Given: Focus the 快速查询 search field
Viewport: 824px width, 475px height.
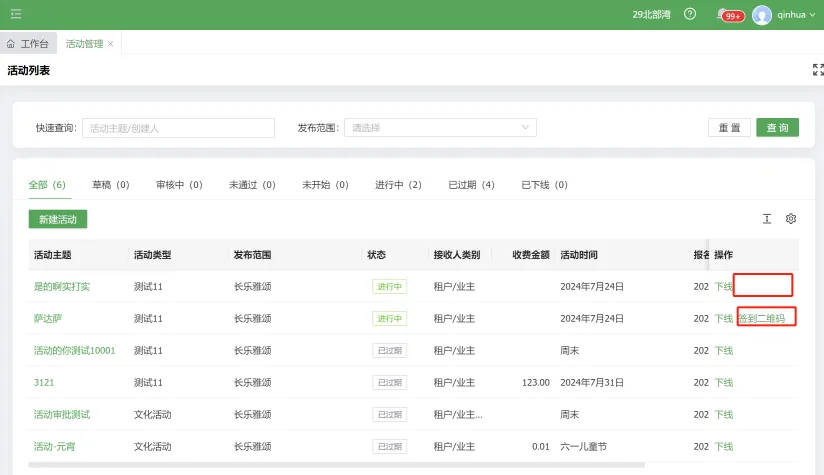Looking at the screenshot, I should click(x=178, y=128).
